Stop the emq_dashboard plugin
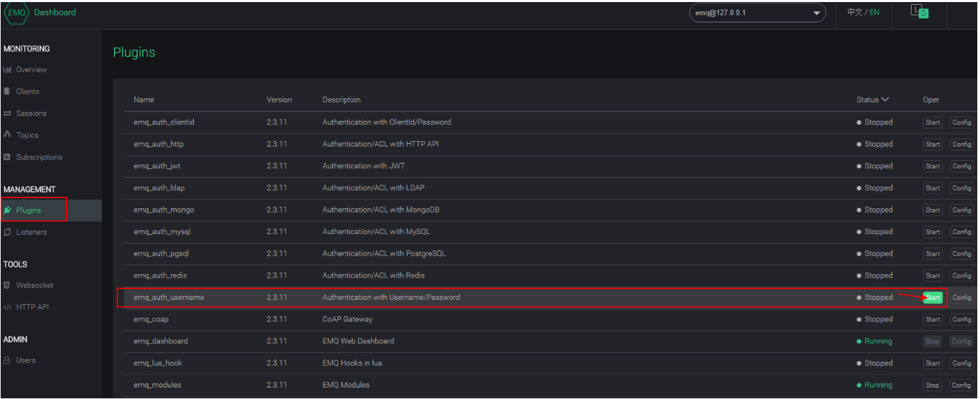This screenshot has width=980, height=399. pos(933,341)
